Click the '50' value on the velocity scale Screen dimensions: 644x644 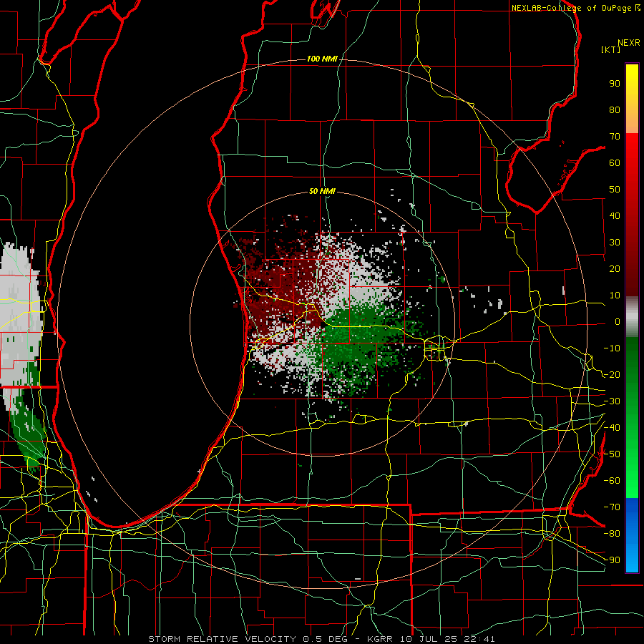pos(615,190)
